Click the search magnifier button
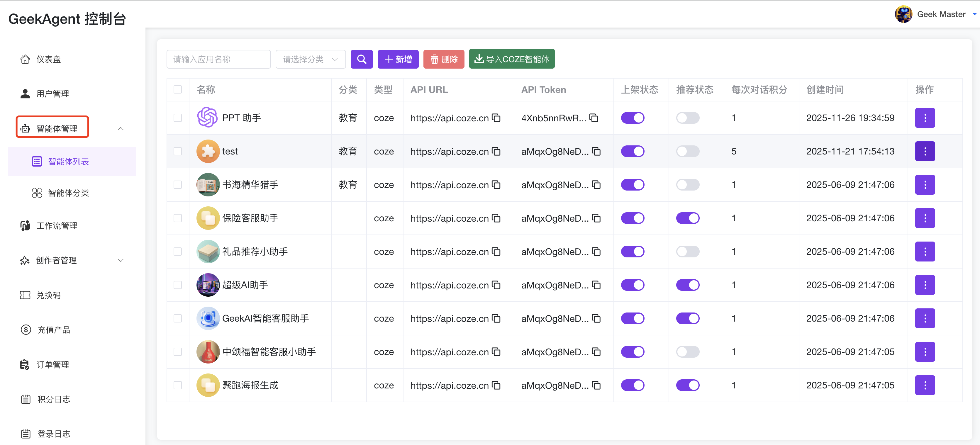The image size is (980, 445). (x=361, y=59)
